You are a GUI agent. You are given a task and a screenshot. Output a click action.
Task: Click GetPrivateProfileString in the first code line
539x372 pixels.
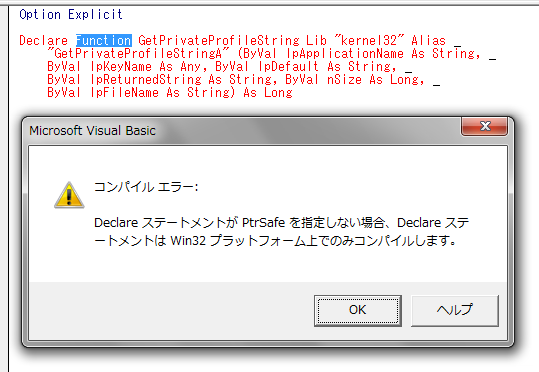click(x=219, y=41)
